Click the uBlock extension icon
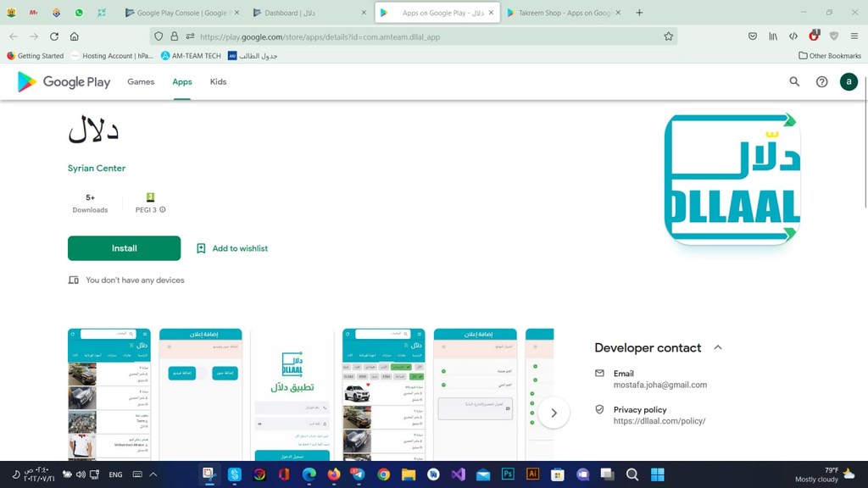868x488 pixels. click(814, 36)
